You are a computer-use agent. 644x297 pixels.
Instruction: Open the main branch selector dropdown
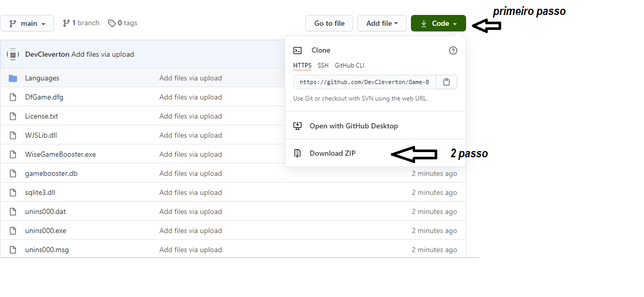pos(27,23)
